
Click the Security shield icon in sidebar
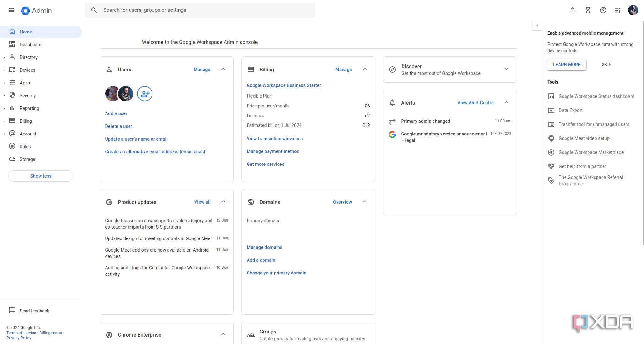pyautogui.click(x=12, y=95)
